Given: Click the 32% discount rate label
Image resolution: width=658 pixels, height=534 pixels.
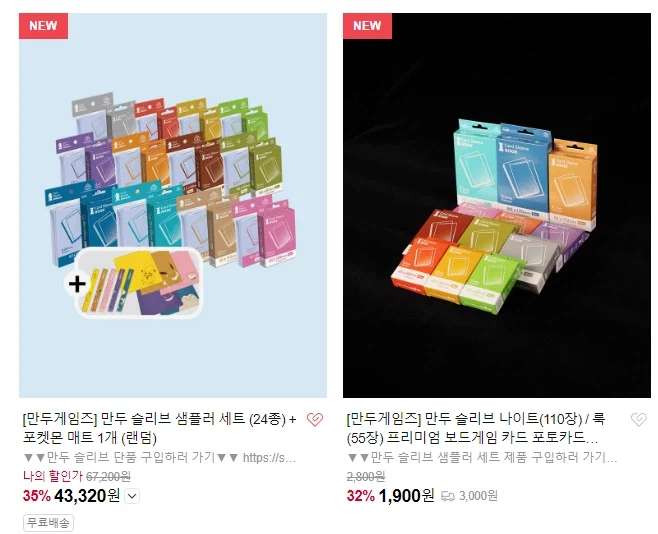Looking at the screenshot, I should 360,496.
